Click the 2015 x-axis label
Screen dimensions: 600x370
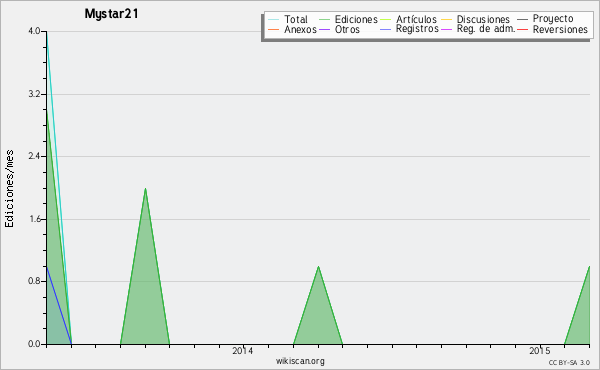coord(540,350)
